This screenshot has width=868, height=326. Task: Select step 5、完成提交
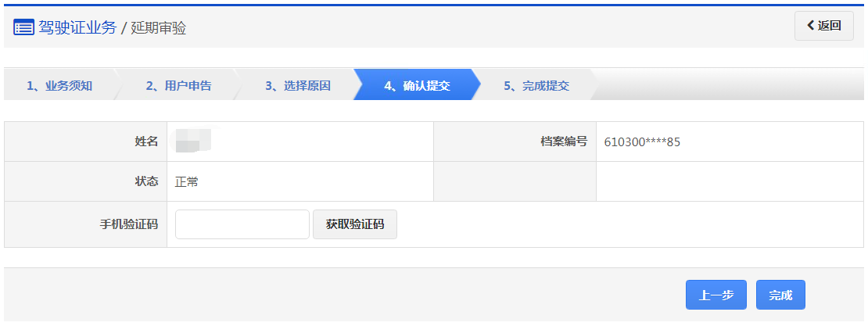click(x=536, y=86)
